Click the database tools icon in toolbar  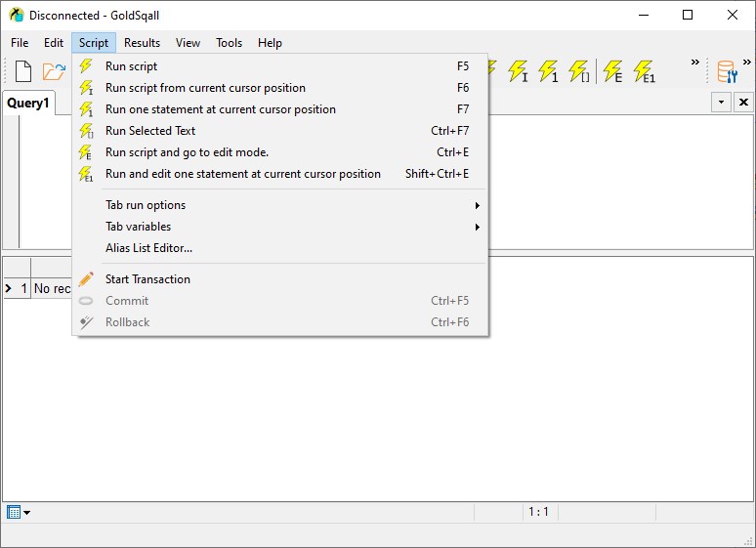coord(727,71)
